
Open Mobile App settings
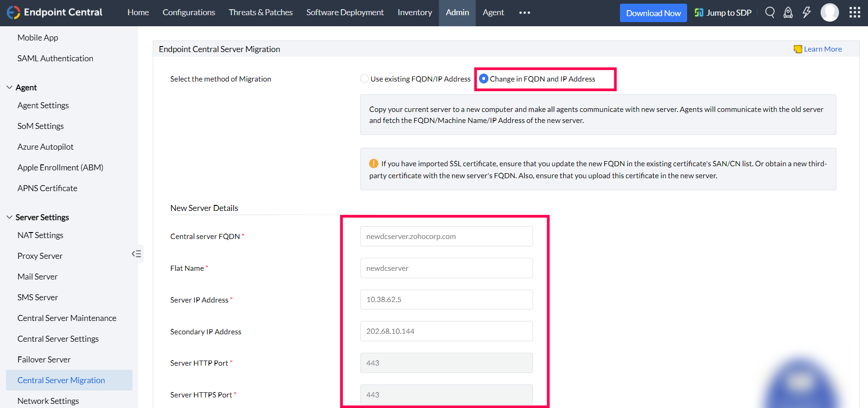pos(38,38)
